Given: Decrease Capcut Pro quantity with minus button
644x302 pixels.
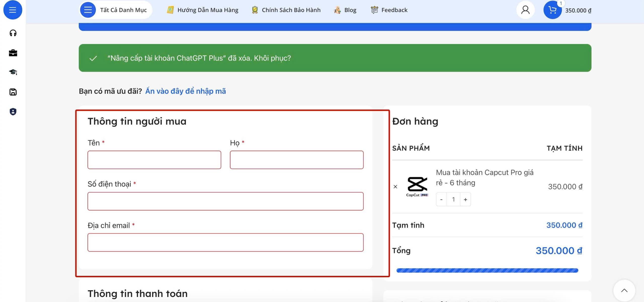Looking at the screenshot, I should [441, 199].
